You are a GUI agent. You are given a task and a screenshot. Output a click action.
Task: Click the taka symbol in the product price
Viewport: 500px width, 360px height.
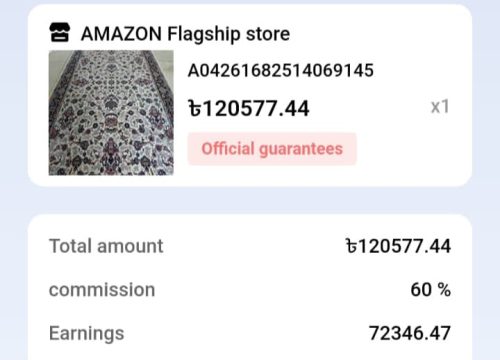point(195,109)
